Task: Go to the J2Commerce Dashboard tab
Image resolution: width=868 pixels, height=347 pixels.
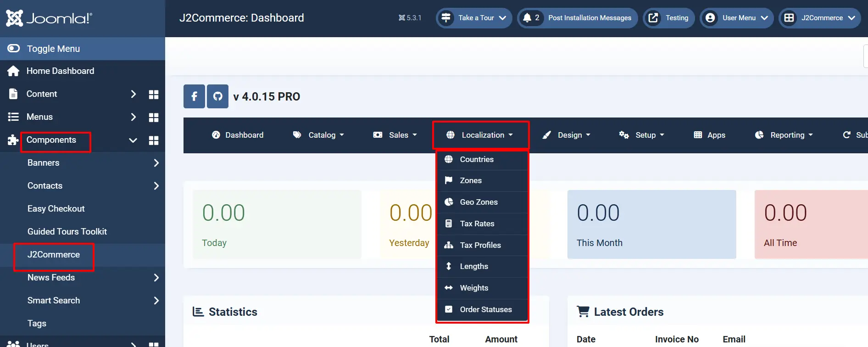Action: [x=238, y=135]
